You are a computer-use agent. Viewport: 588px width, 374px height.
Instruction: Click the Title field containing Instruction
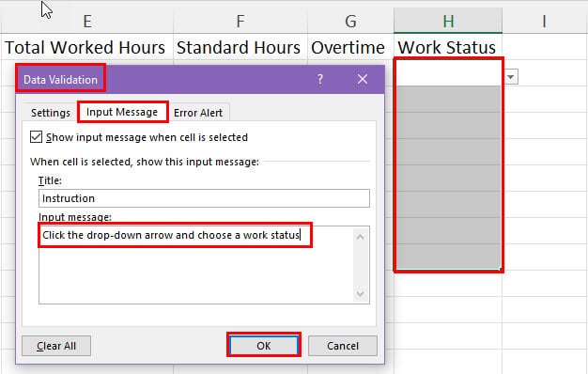[204, 198]
